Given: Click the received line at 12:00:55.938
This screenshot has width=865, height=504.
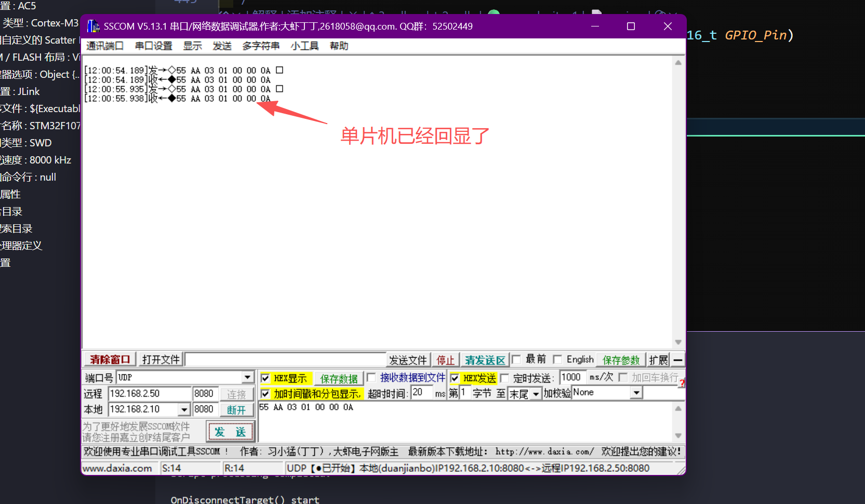Looking at the screenshot, I should pyautogui.click(x=177, y=99).
